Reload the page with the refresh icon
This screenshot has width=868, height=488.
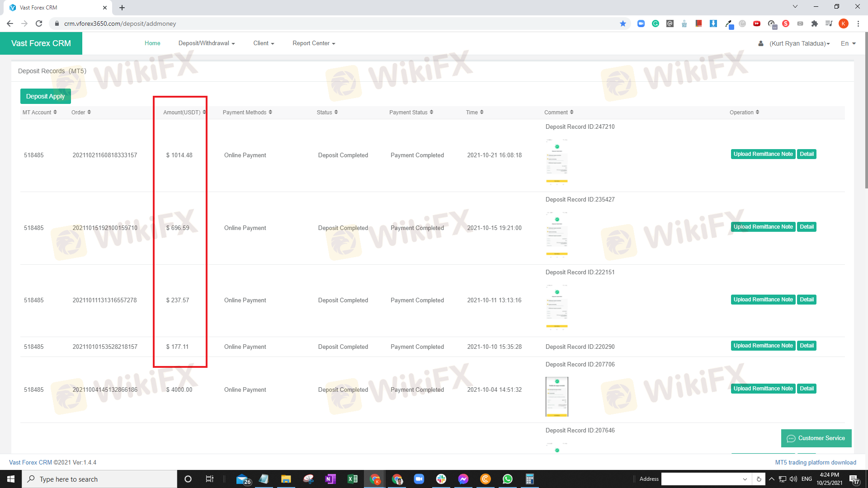click(39, 23)
